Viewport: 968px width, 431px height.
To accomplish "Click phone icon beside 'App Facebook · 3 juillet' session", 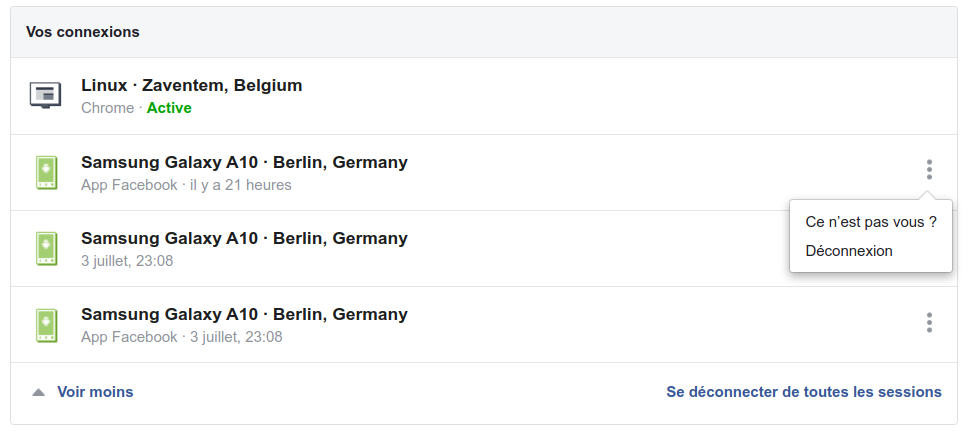I will click(x=46, y=325).
